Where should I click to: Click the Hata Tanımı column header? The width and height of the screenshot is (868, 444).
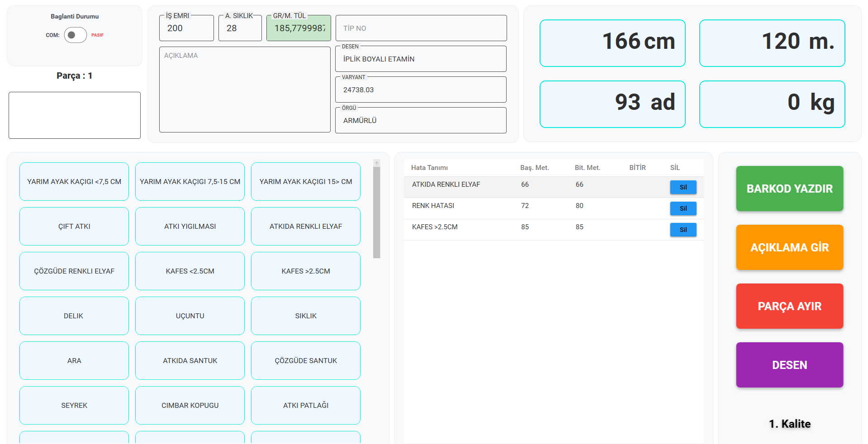[429, 168]
